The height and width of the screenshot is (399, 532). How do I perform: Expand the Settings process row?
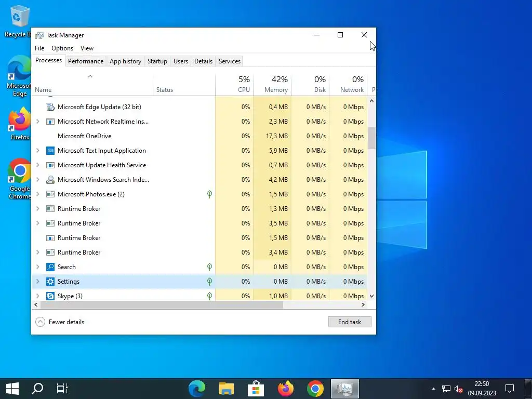[37, 282]
